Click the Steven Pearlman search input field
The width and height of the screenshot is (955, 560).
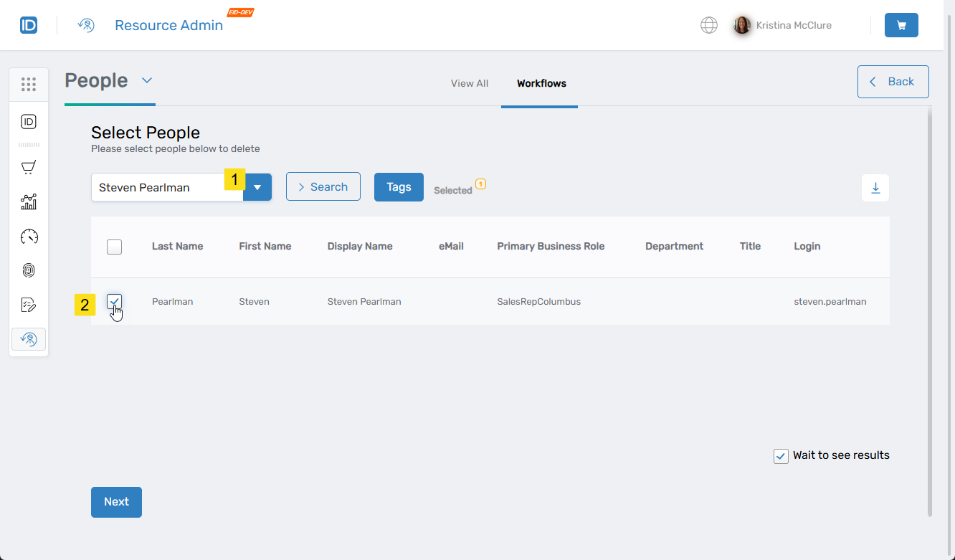pos(161,187)
